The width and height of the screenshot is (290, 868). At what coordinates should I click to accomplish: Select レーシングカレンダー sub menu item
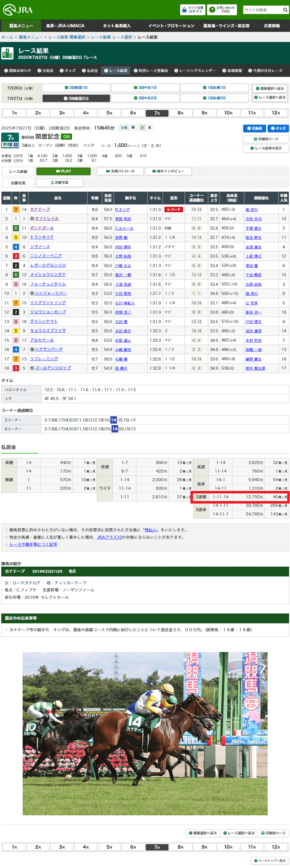(195, 71)
